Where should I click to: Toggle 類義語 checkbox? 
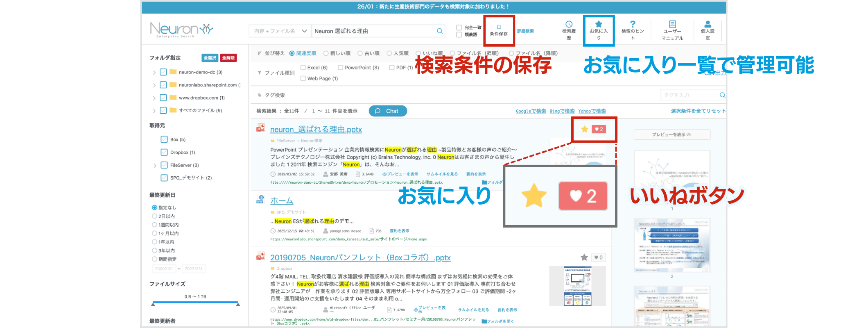(x=459, y=34)
